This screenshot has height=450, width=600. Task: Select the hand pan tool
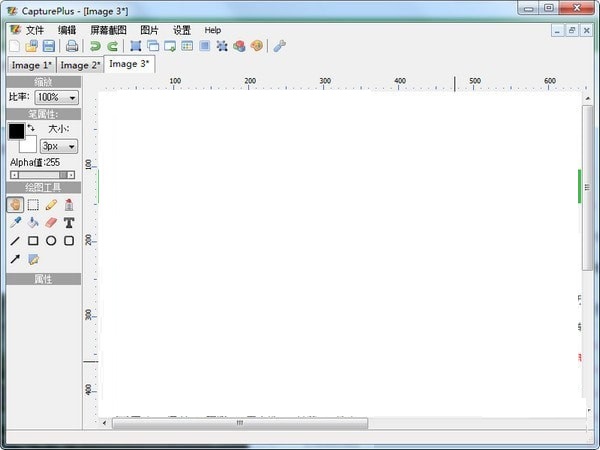[x=15, y=204]
